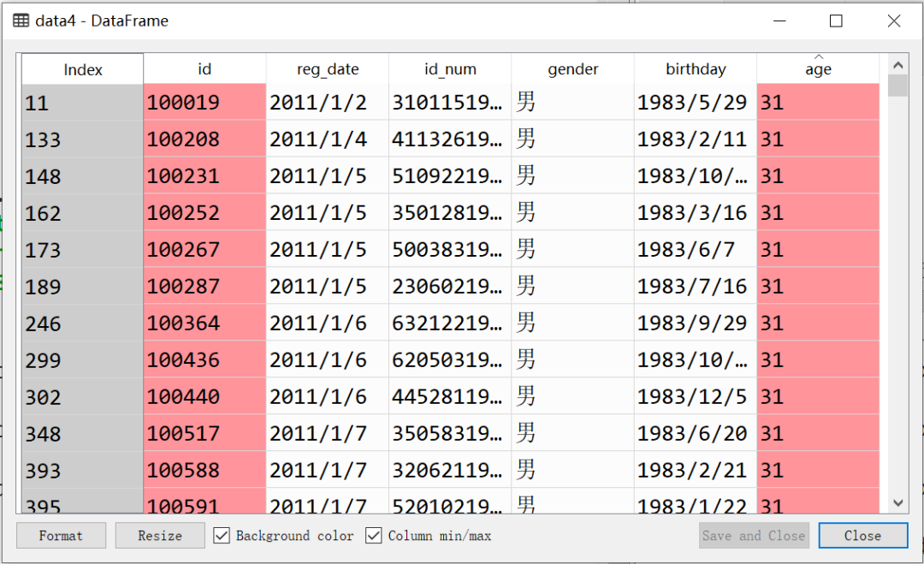Close the window with the X icon
924x564 pixels.
[x=894, y=21]
